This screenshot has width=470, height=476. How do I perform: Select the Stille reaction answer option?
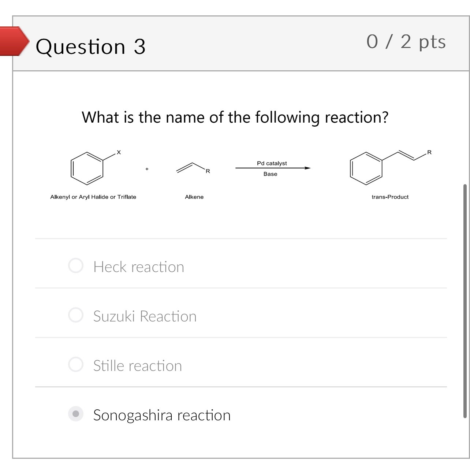pos(76,364)
